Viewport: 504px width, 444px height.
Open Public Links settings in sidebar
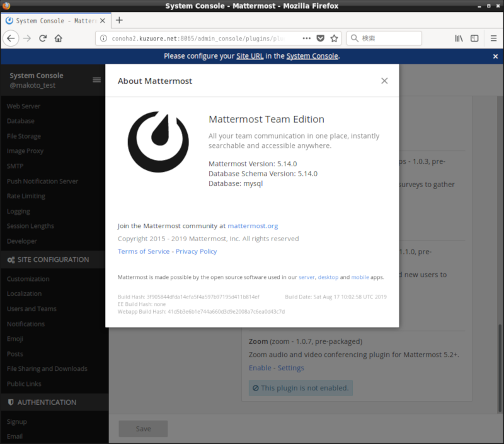point(24,384)
